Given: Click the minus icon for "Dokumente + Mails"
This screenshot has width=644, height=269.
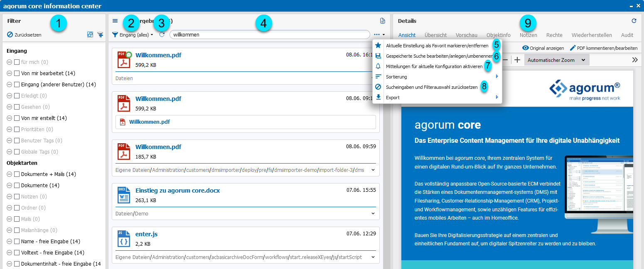Looking at the screenshot, I should click(x=10, y=174).
